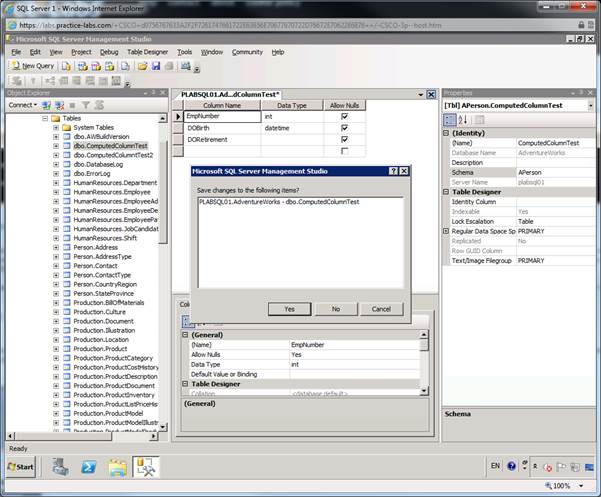601x497 pixels.
Task: Click the Set Primary Key icon
Action: tap(33, 81)
